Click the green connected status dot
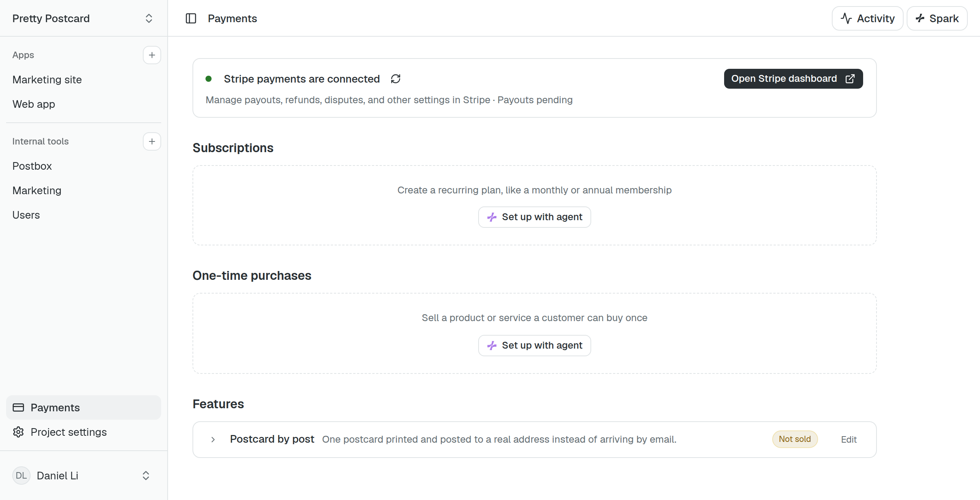Viewport: 980px width, 500px height. pos(209,79)
